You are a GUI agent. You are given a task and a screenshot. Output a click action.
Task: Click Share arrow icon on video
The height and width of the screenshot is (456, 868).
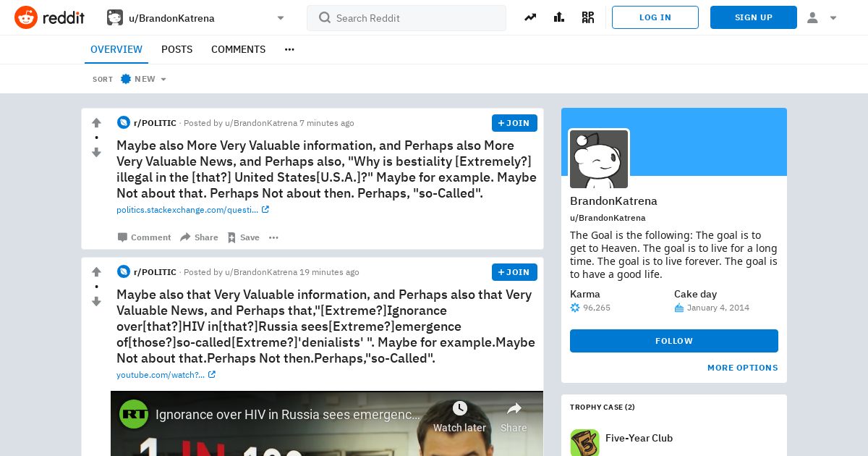pos(514,409)
